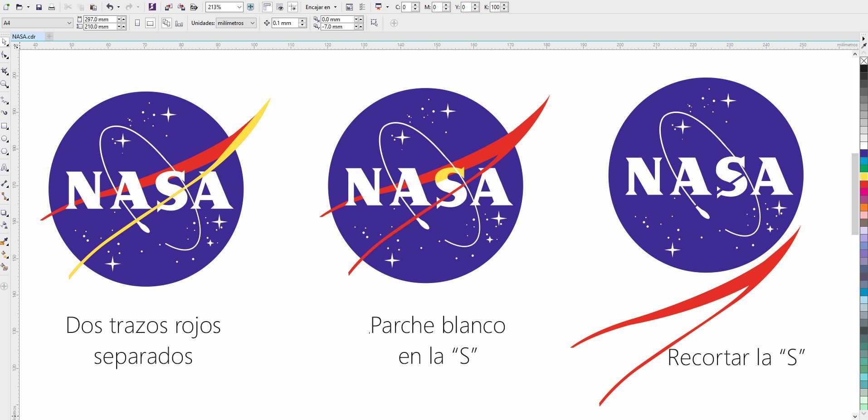Screen dimensions: 868x420
Task: Select the Connector tool
Action: tap(5, 196)
